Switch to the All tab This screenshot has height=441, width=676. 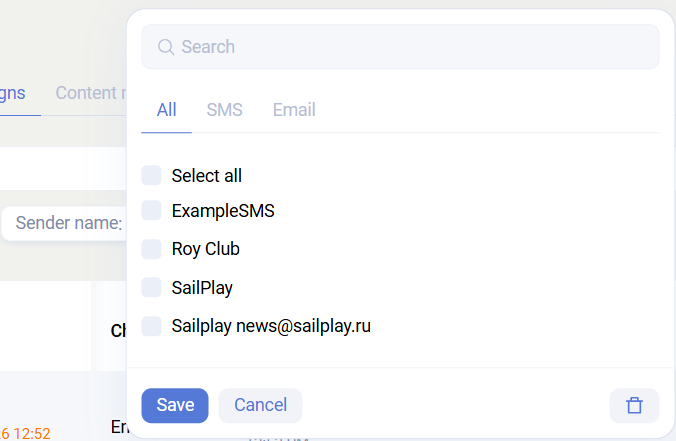[x=166, y=110]
